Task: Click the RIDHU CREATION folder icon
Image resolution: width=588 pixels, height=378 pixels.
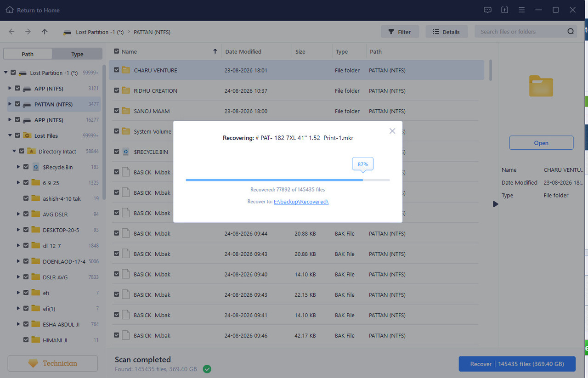Action: pos(126,90)
